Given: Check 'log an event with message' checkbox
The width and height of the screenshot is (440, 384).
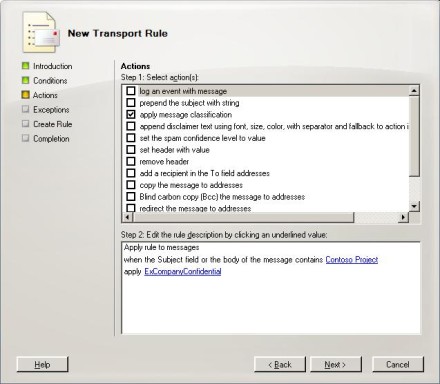Looking at the screenshot, I should [x=131, y=91].
